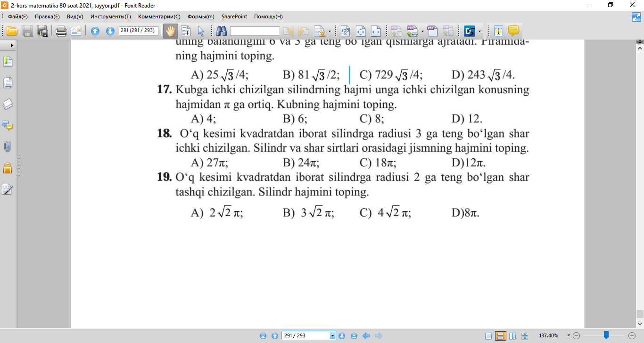Image resolution: width=644 pixels, height=343 pixels.
Task: Click the Fit Page icon
Action: (x=361, y=31)
